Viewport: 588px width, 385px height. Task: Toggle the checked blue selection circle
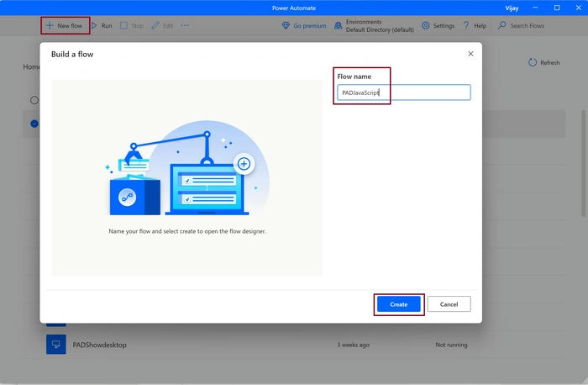coord(34,124)
